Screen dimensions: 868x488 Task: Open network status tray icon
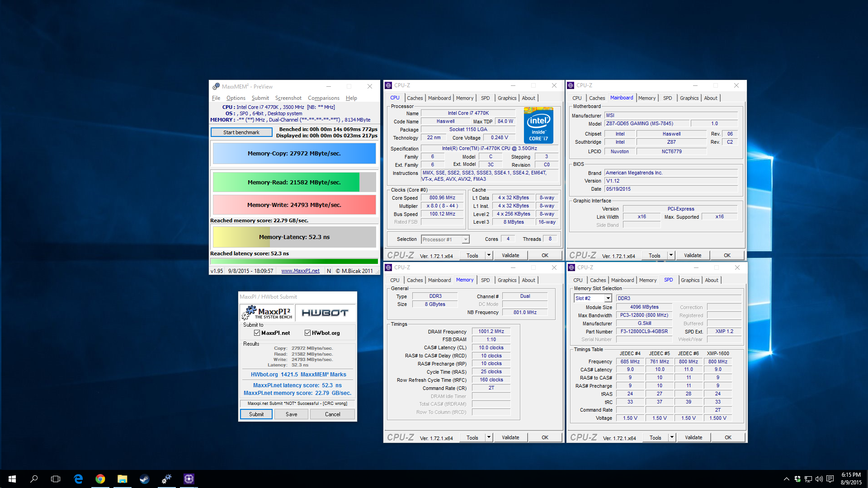click(808, 479)
